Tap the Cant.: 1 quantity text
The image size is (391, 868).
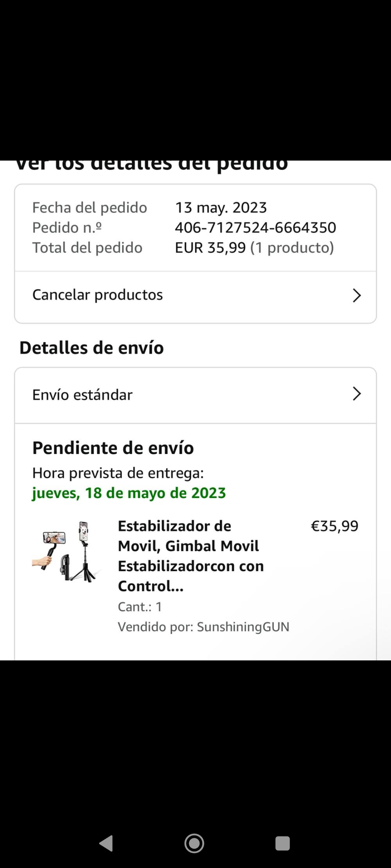coord(140,607)
